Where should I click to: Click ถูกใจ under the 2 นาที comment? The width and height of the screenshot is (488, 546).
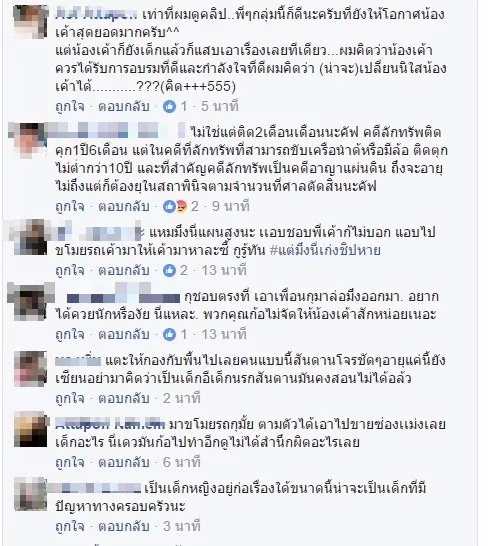click(x=70, y=398)
